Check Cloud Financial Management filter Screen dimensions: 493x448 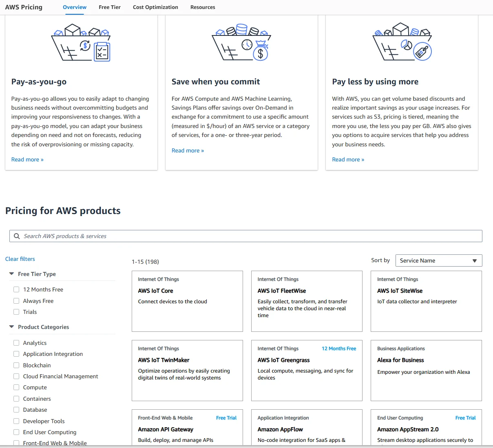[16, 376]
